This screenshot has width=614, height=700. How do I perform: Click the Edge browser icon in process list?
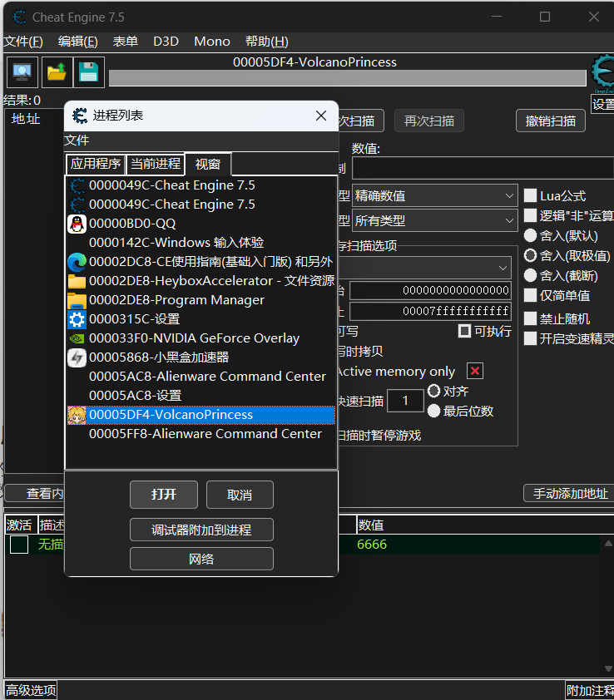77,262
